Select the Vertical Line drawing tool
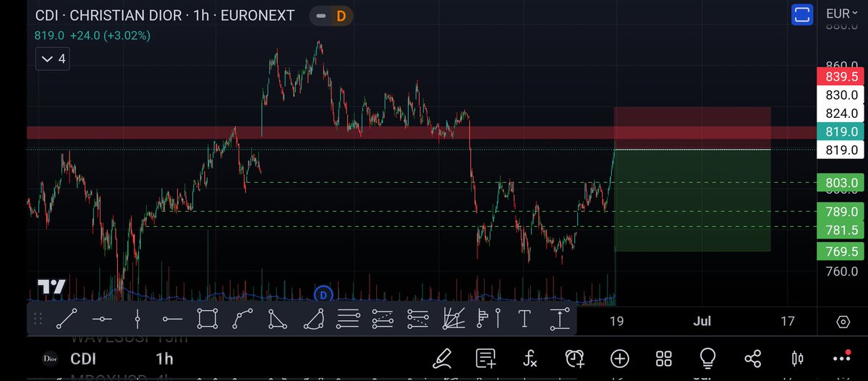Screen dimensions: 868x381 pyautogui.click(x=137, y=318)
